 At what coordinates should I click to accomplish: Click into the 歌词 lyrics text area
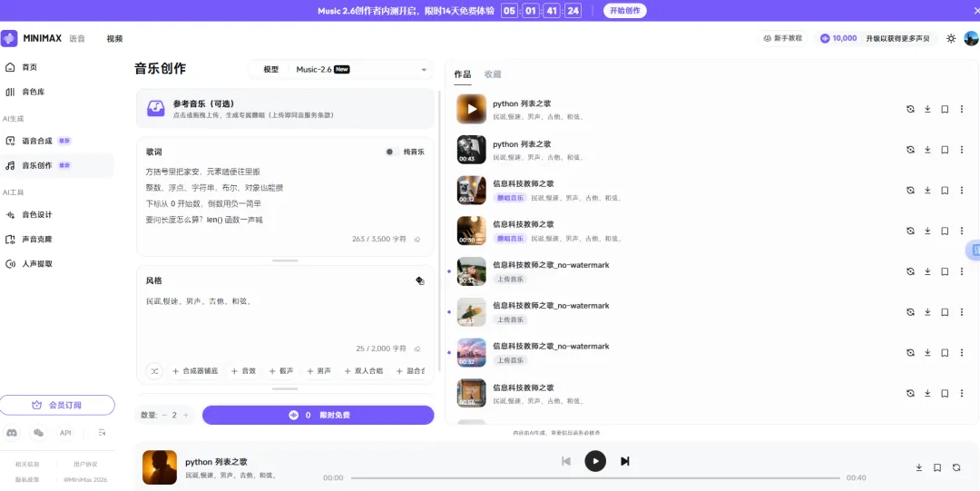[x=285, y=196]
